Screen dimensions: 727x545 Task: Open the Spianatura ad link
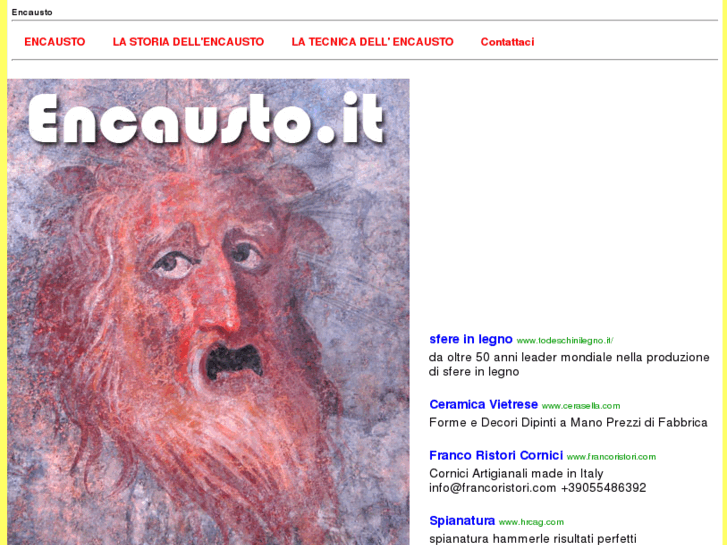[x=462, y=521]
